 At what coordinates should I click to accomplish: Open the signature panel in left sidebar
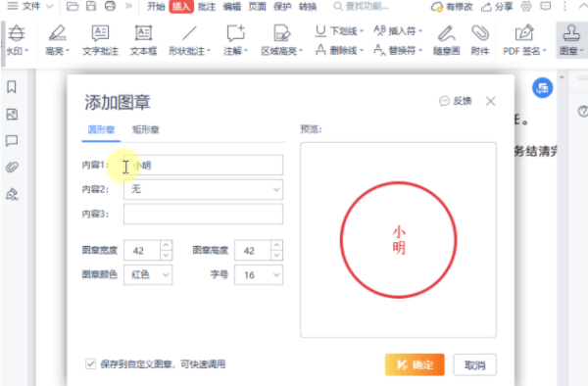click(x=12, y=194)
